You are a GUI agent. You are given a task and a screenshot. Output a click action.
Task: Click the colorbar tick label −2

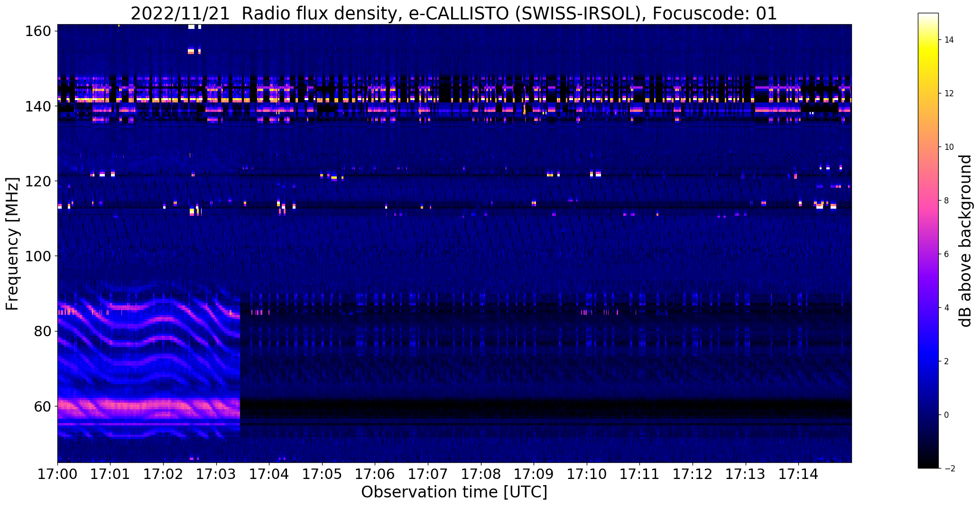tap(949, 469)
